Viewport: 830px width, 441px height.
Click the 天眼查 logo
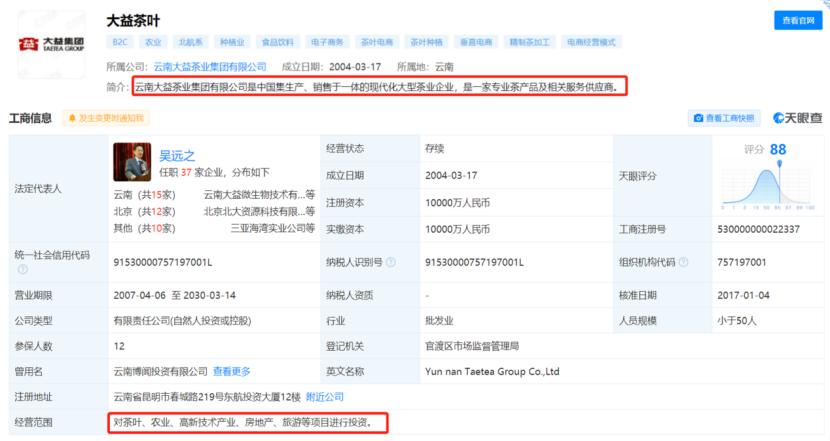(797, 118)
